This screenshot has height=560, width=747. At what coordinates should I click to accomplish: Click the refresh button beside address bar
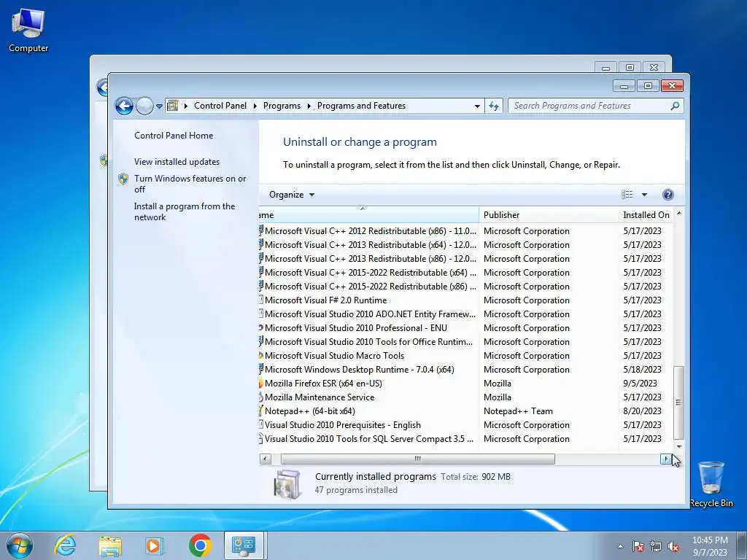494,106
